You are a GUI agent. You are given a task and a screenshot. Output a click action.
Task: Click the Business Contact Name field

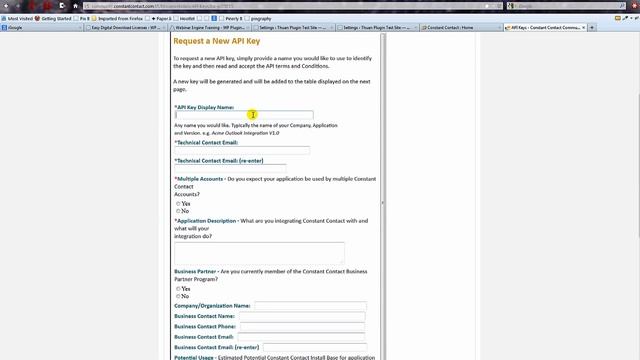pyautogui.click(x=302, y=316)
